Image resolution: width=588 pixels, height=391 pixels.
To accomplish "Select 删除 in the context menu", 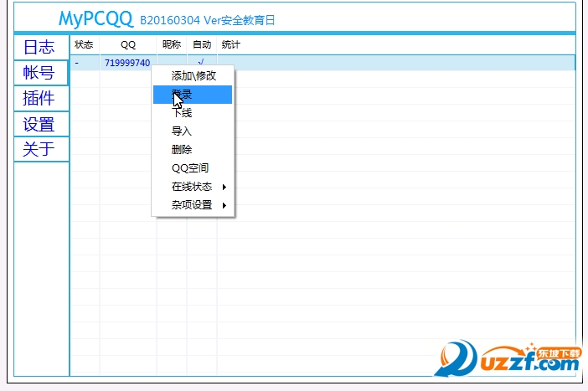I will (193, 150).
